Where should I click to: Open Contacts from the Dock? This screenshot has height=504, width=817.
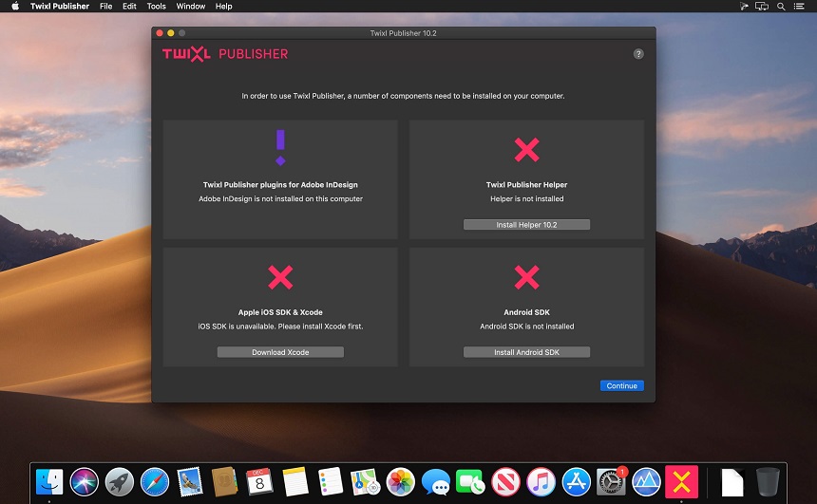click(224, 481)
